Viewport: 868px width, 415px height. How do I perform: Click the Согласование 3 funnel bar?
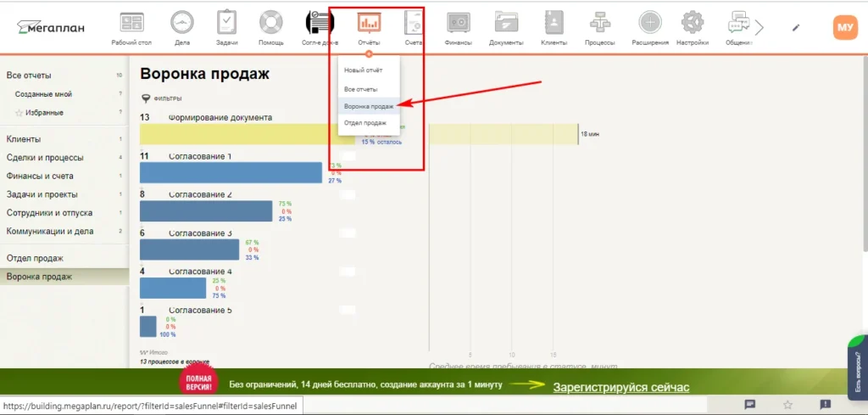189,250
